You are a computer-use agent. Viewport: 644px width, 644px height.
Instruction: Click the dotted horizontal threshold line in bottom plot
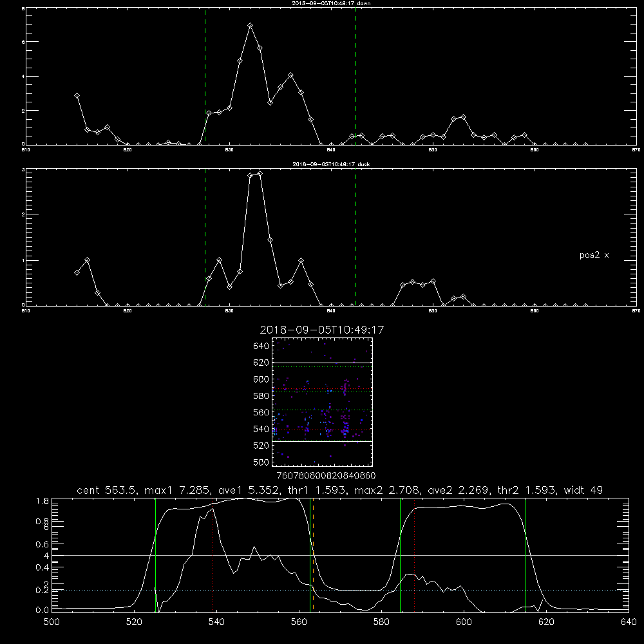(x=340, y=590)
